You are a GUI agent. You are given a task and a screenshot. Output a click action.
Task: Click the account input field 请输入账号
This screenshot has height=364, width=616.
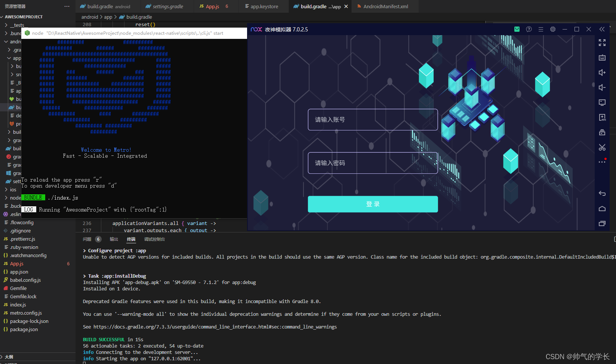(x=373, y=120)
